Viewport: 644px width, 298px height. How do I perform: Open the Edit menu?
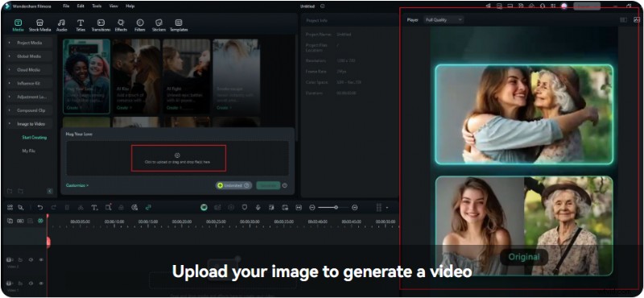click(x=80, y=6)
